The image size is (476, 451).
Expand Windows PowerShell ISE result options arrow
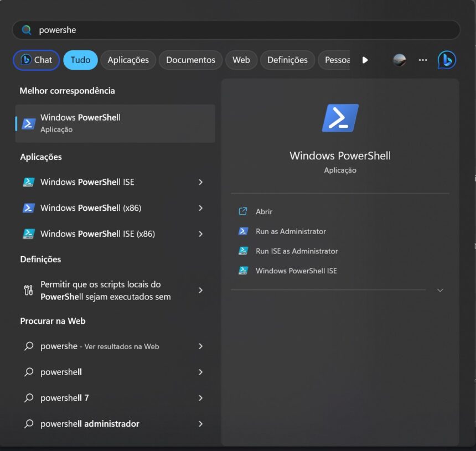pos(200,182)
